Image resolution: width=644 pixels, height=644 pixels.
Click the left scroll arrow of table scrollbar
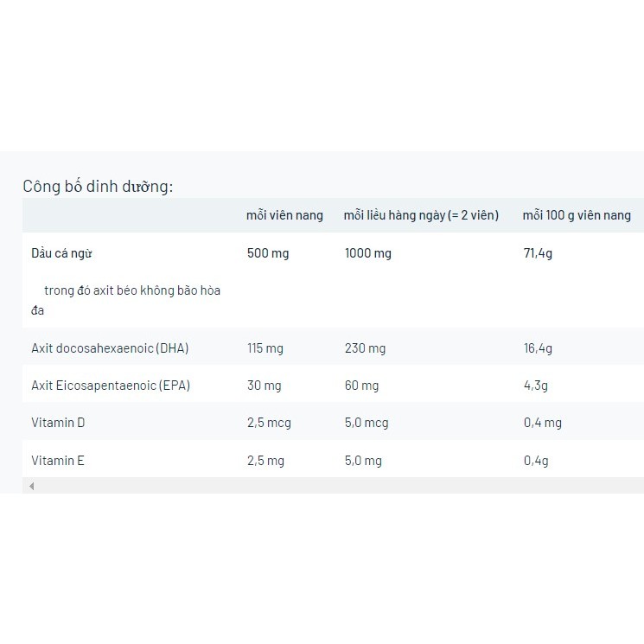(x=32, y=487)
